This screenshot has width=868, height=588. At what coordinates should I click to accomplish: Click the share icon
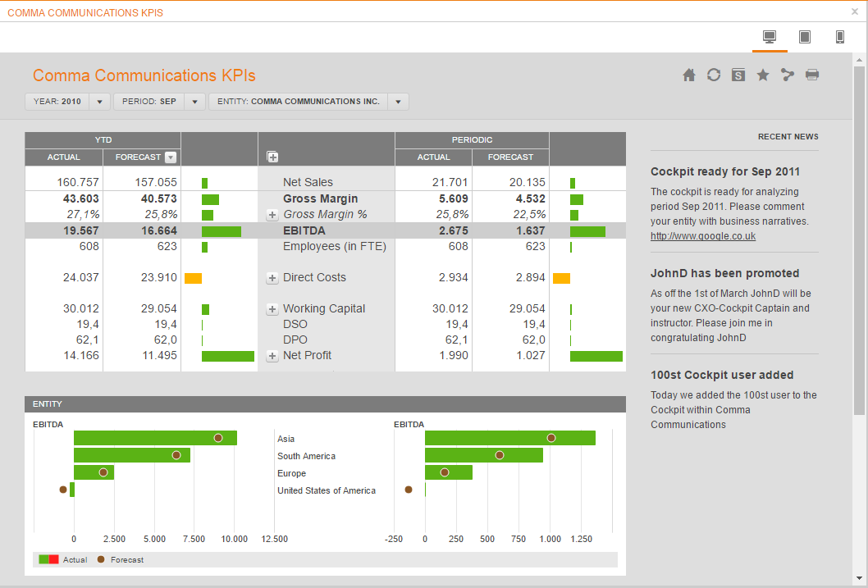click(788, 75)
